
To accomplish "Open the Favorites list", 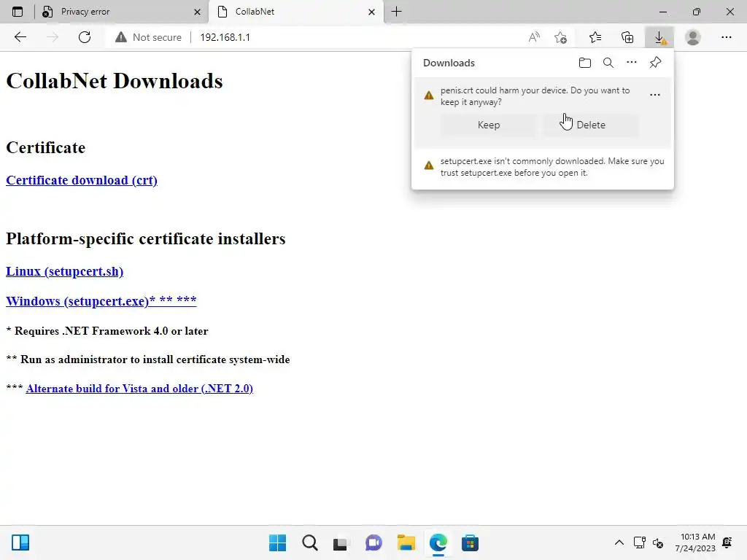I will click(x=595, y=37).
